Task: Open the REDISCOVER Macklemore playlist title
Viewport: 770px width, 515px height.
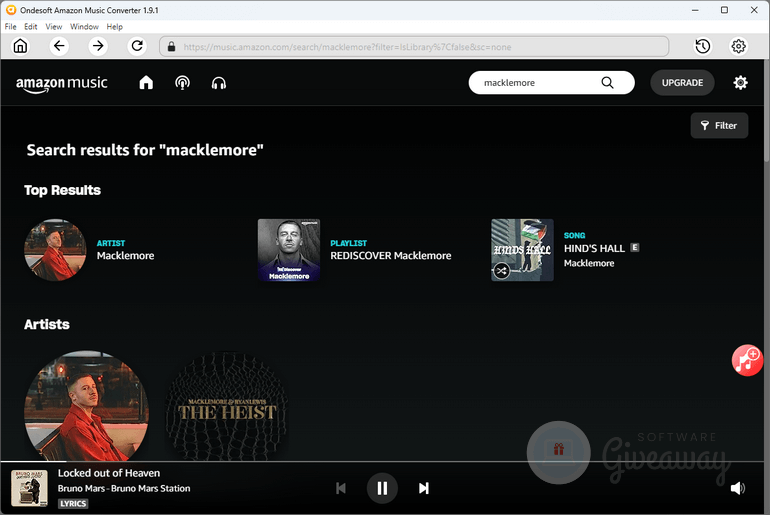Action: tap(390, 255)
